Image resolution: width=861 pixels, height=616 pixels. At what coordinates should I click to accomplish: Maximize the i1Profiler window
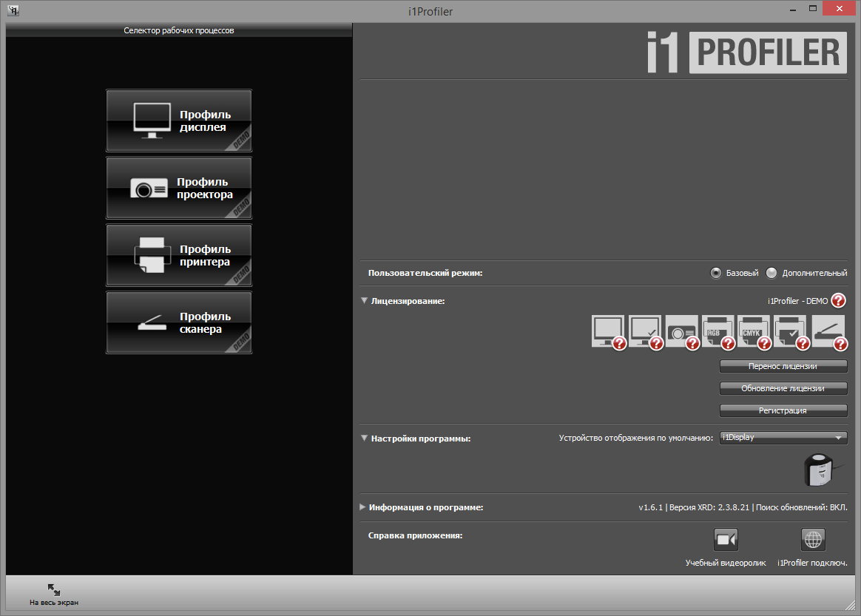point(813,9)
